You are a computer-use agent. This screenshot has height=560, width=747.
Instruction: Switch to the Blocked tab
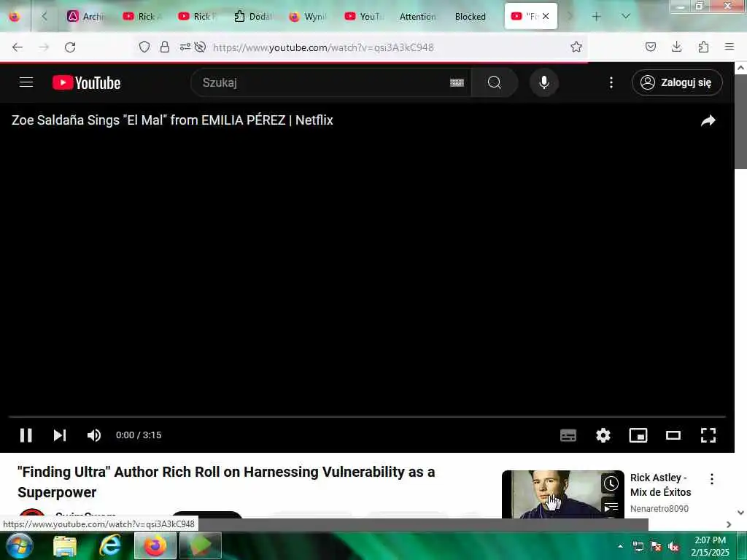pos(471,17)
